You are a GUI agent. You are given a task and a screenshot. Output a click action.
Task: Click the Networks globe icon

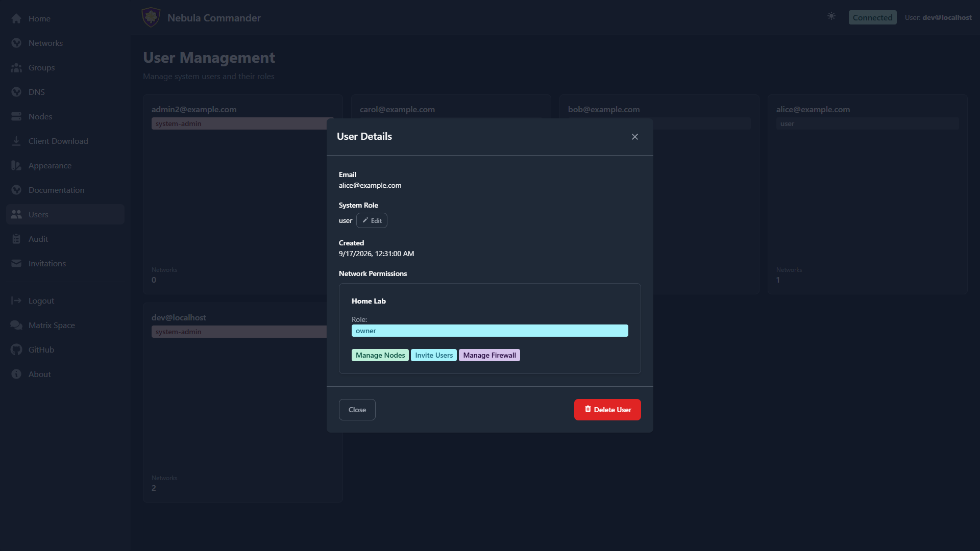[x=16, y=43]
